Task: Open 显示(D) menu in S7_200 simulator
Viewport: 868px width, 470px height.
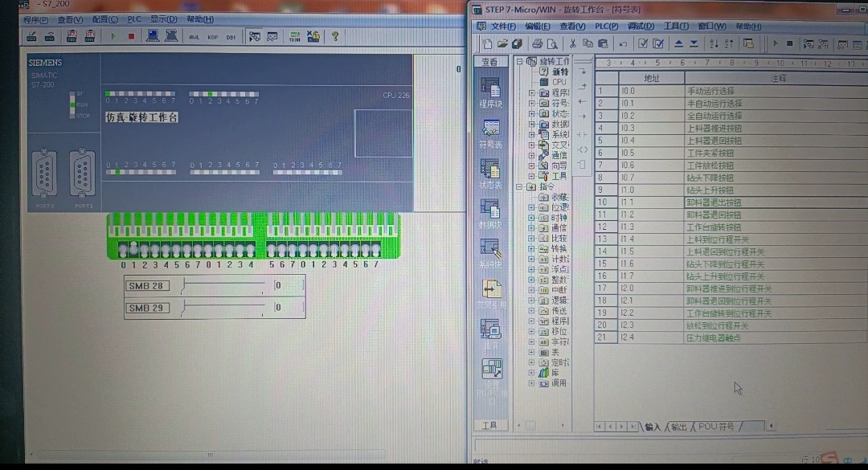Action: coord(163,19)
